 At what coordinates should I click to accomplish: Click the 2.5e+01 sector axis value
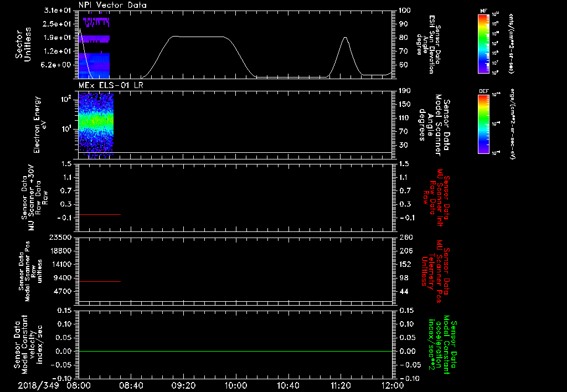click(x=58, y=24)
